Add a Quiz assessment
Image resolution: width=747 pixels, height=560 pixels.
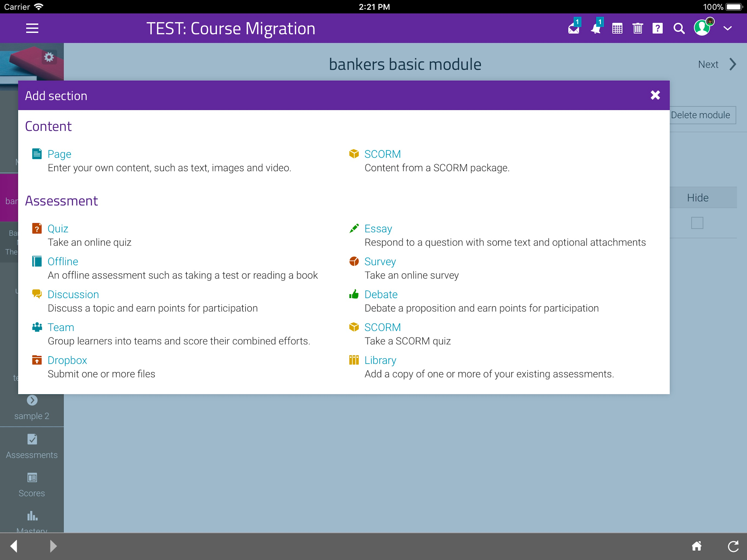click(58, 229)
